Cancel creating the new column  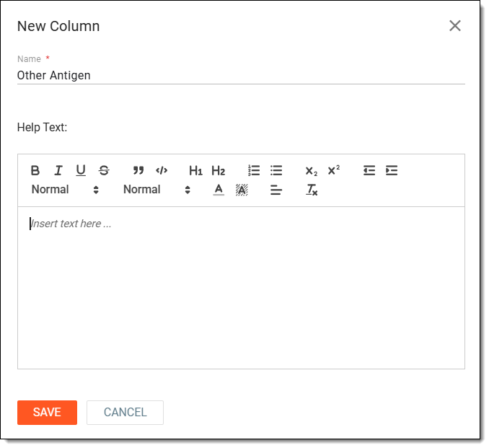[125, 413]
